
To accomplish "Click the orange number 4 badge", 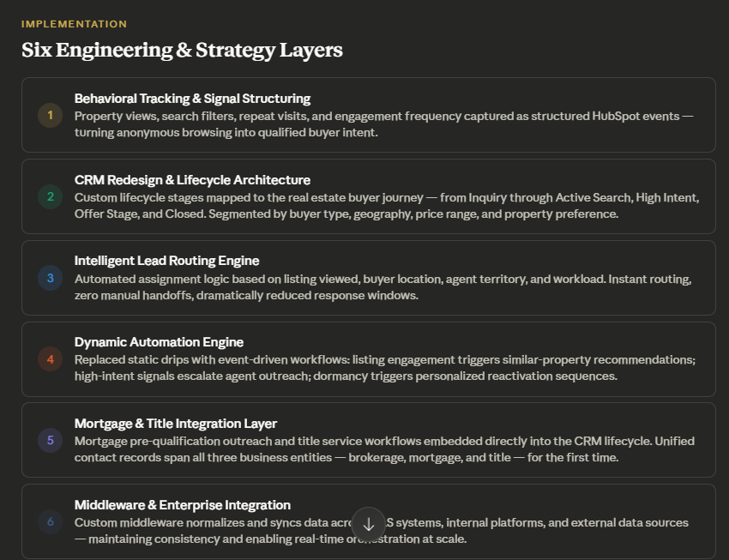I will point(50,359).
